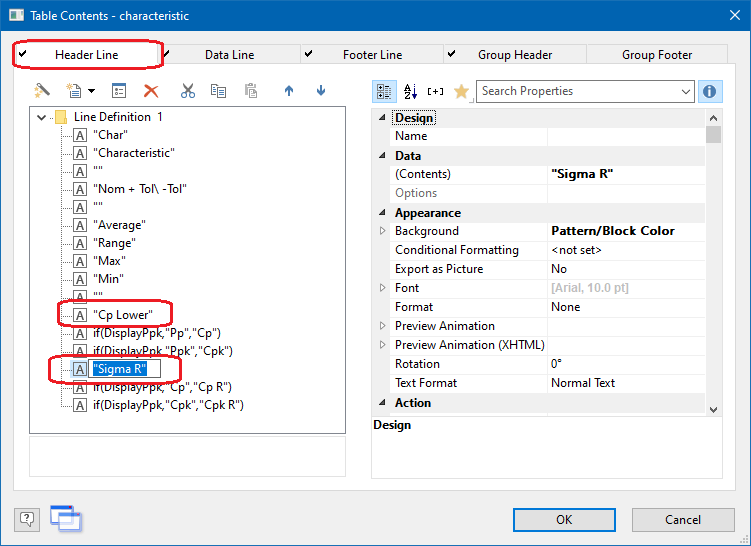Click the "Sigma R" edit field in tree
Viewport: 751px width, 546px height.
[125, 369]
